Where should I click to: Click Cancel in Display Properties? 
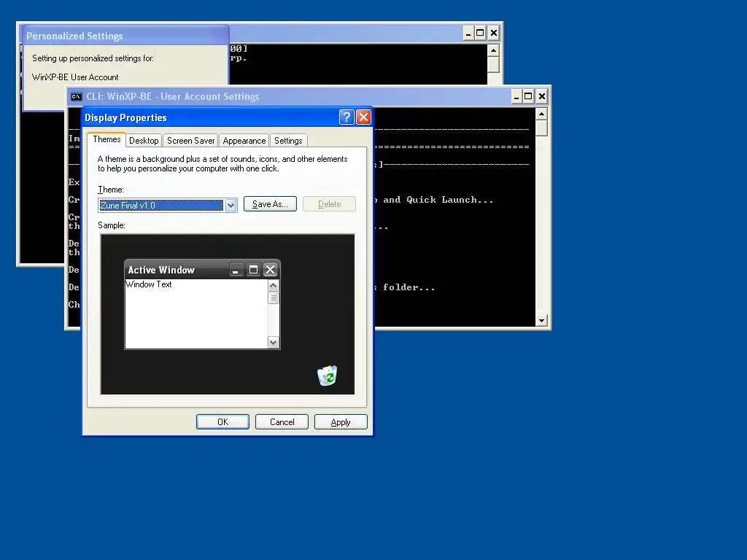(282, 422)
